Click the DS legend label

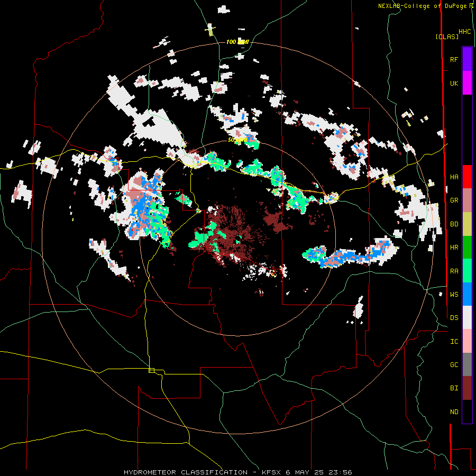[x=454, y=318]
